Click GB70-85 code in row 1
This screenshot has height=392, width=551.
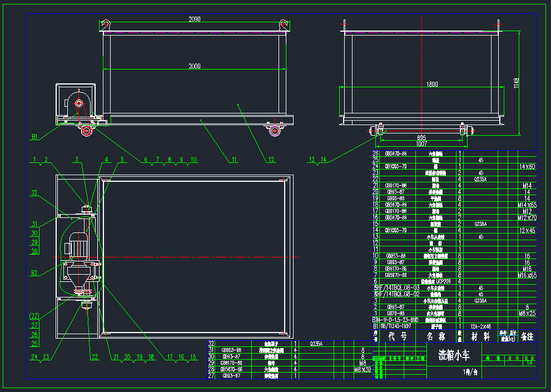tap(395, 313)
